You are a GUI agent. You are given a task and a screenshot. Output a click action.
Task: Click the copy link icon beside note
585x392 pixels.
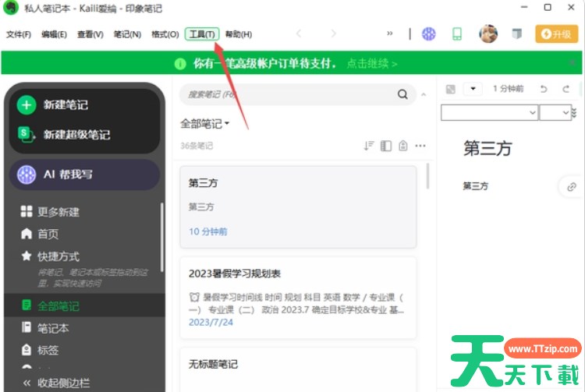tap(571, 186)
